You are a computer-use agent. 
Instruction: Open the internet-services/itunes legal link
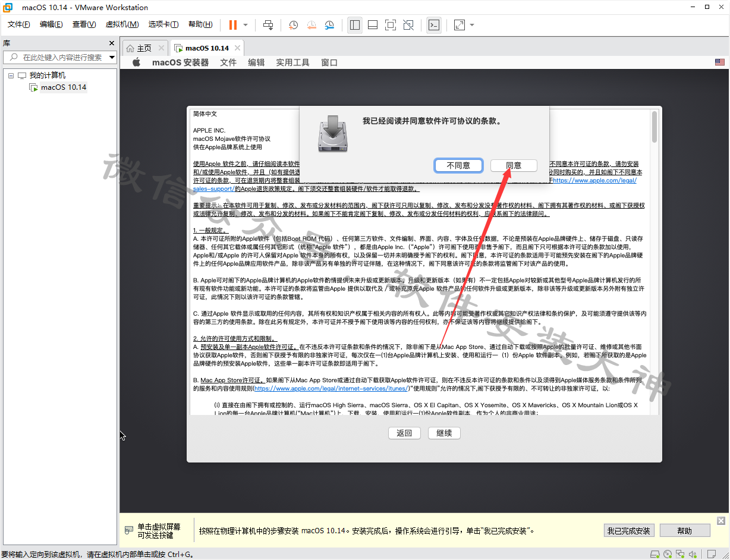331,388
